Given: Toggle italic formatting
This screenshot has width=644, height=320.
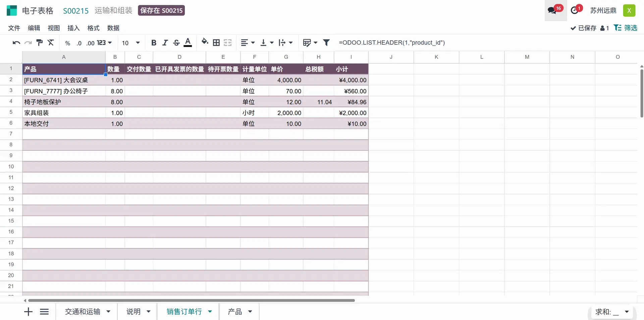Looking at the screenshot, I should (165, 43).
